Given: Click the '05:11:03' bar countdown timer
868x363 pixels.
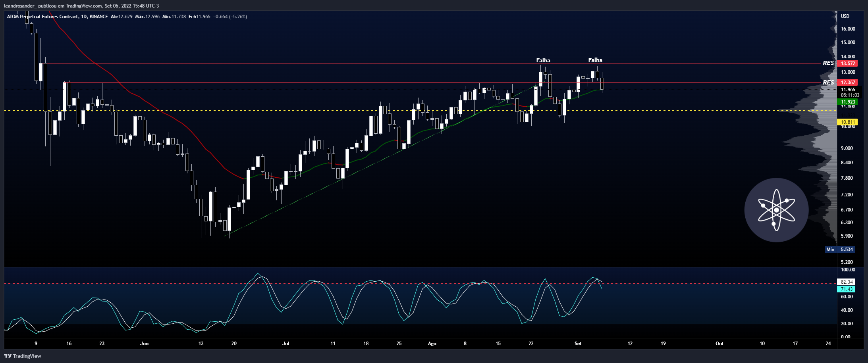Looking at the screenshot, I should 850,95.
